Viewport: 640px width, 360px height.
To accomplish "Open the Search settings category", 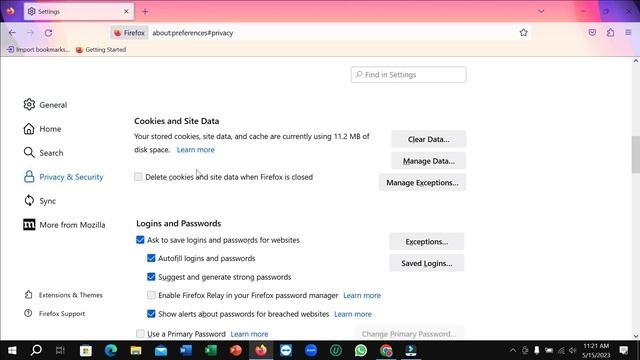I will click(x=44, y=153).
